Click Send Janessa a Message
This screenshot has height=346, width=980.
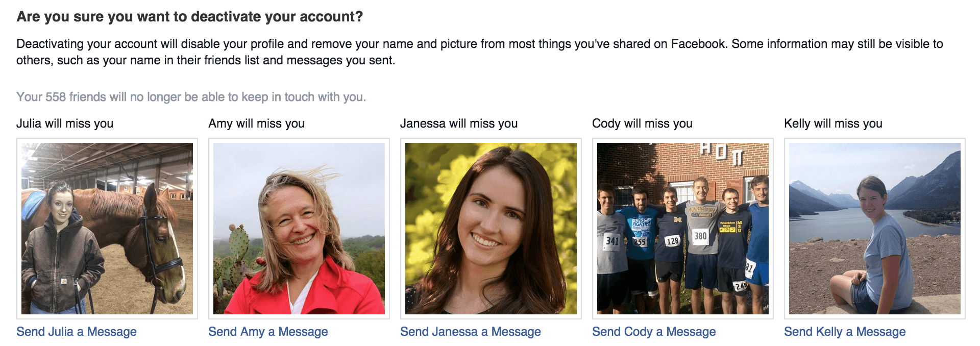pos(471,332)
